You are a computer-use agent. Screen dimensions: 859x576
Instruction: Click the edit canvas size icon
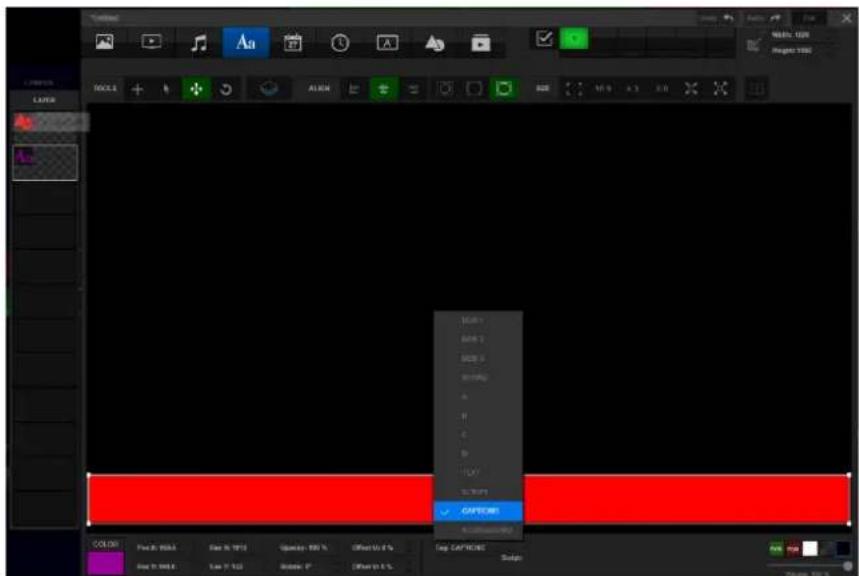pos(754,44)
